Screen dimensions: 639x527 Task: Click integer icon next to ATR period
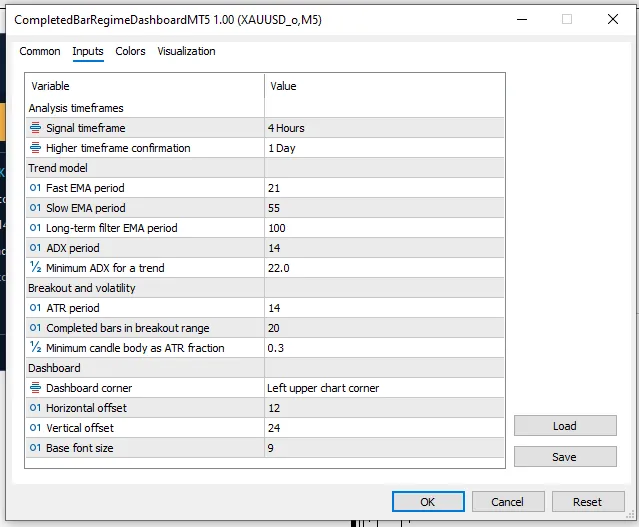pos(35,308)
